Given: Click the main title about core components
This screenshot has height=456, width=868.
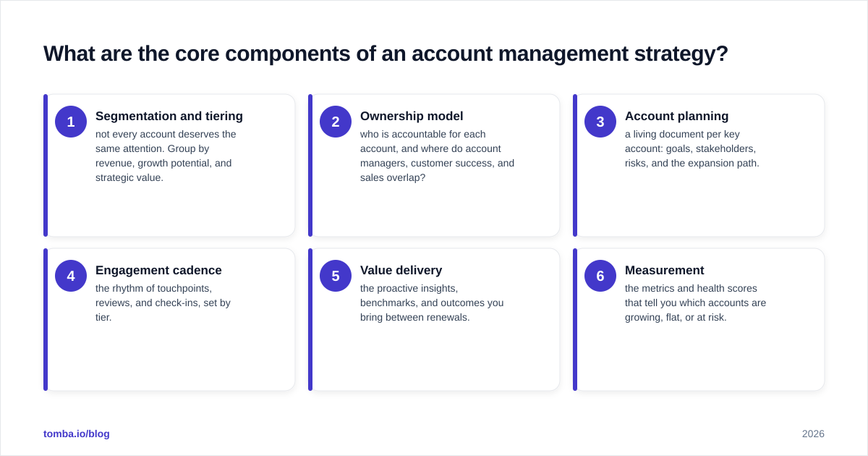Looking at the screenshot, I should [386, 54].
